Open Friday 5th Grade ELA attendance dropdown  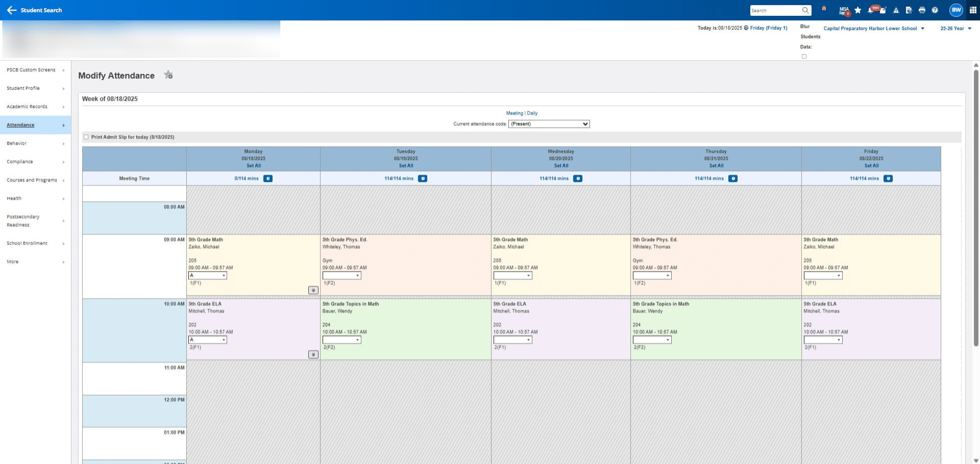point(823,340)
